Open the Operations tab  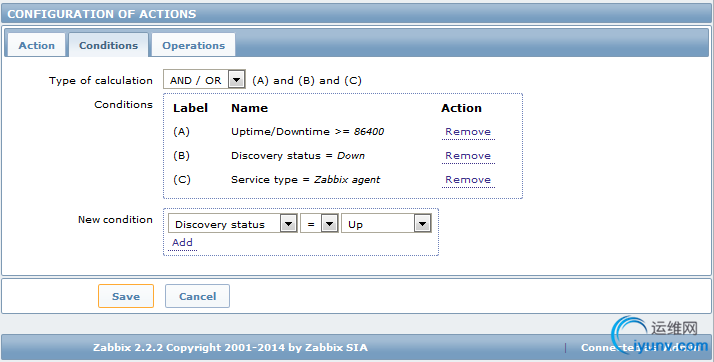[x=194, y=45]
